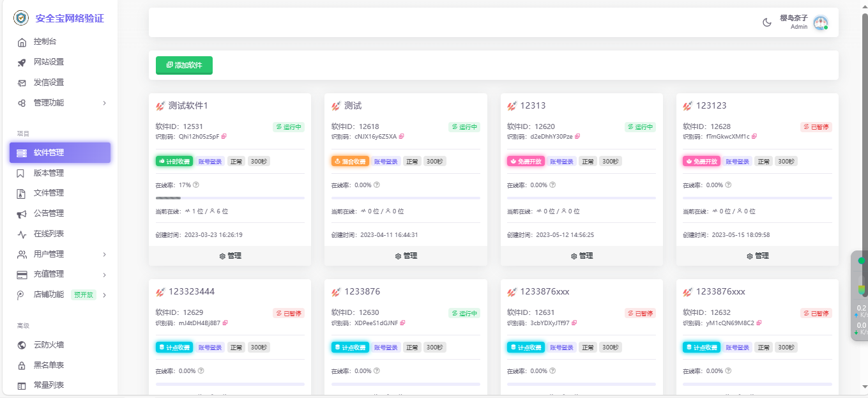Click 运行中 status badge on 1233876 card
Image resolution: width=868 pixels, height=398 pixels.
pyautogui.click(x=464, y=313)
